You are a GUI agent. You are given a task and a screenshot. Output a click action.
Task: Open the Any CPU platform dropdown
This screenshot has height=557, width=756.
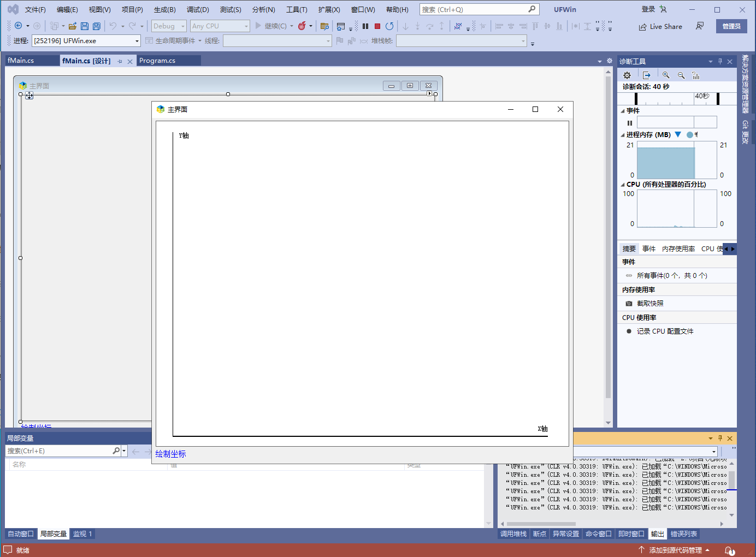pos(220,26)
